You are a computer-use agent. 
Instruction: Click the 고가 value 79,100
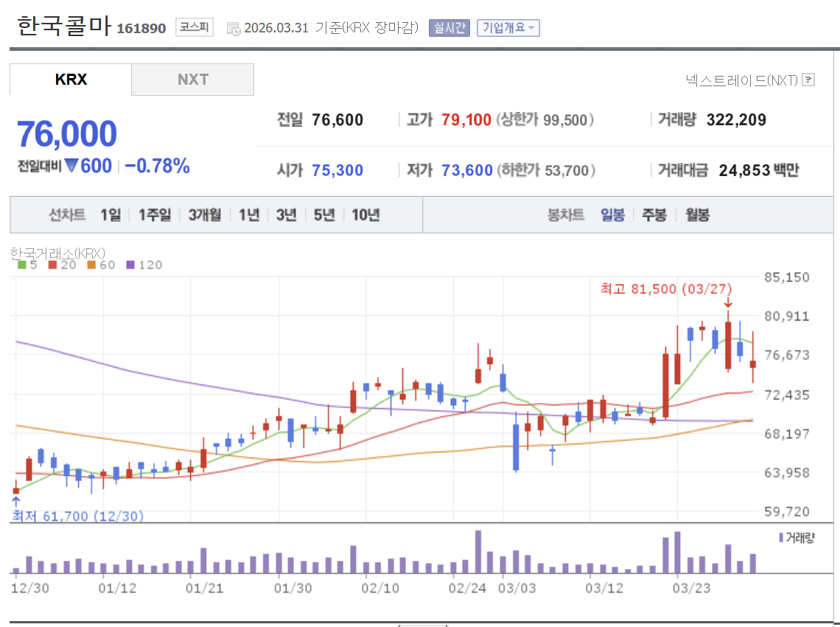click(466, 119)
